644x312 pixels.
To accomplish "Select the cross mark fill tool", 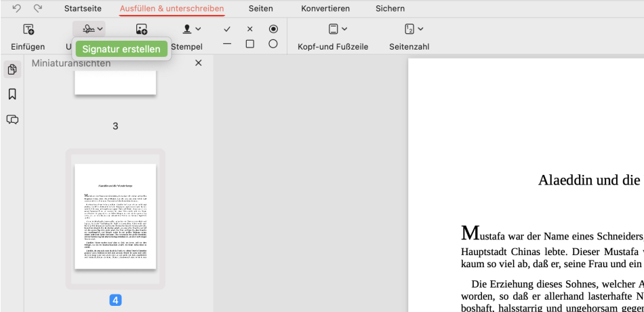I will [x=250, y=29].
